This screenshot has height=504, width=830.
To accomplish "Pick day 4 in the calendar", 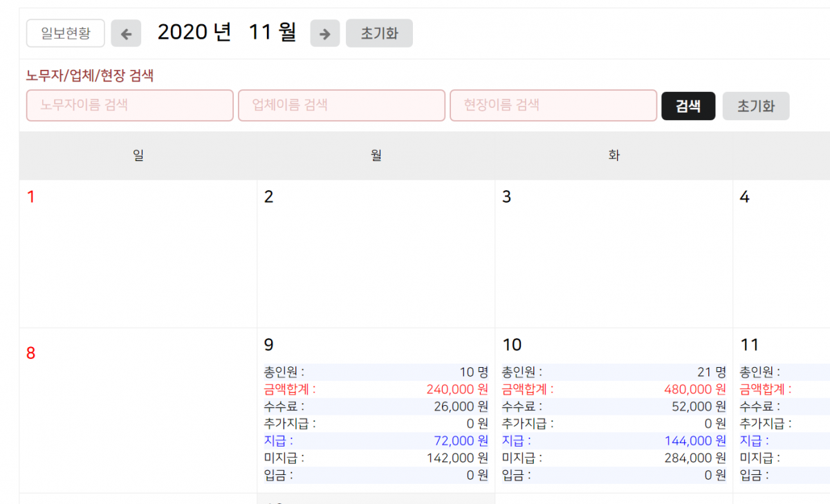I will [x=744, y=197].
